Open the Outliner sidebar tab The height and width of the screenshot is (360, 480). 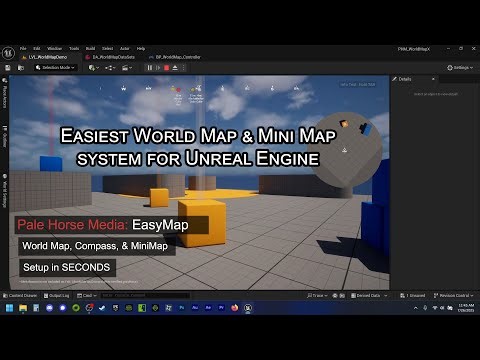pyautogui.click(x=5, y=137)
